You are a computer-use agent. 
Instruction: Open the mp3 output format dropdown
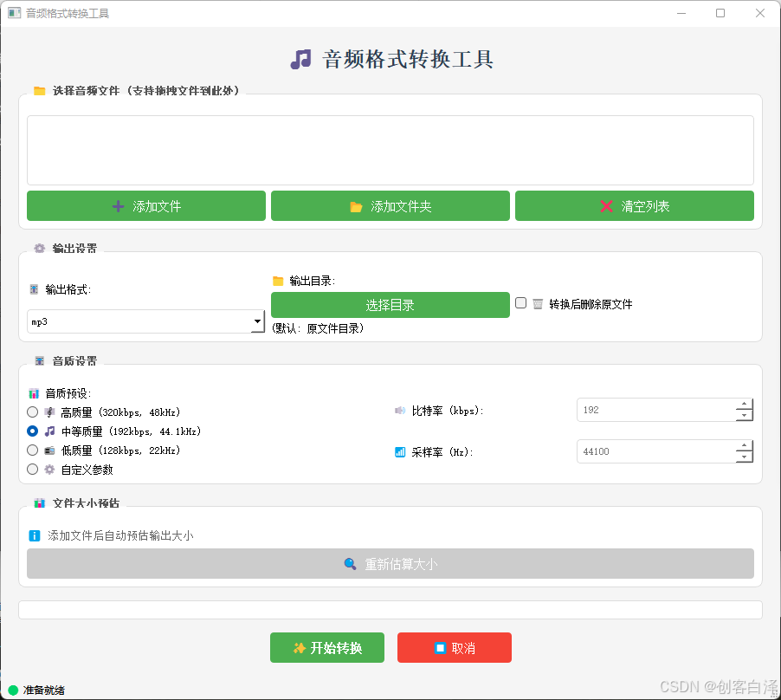[x=145, y=321]
